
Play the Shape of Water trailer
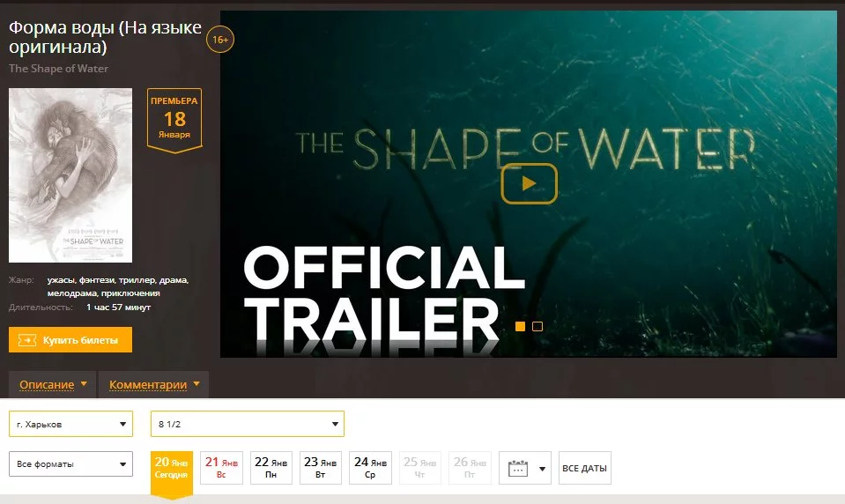(x=529, y=184)
